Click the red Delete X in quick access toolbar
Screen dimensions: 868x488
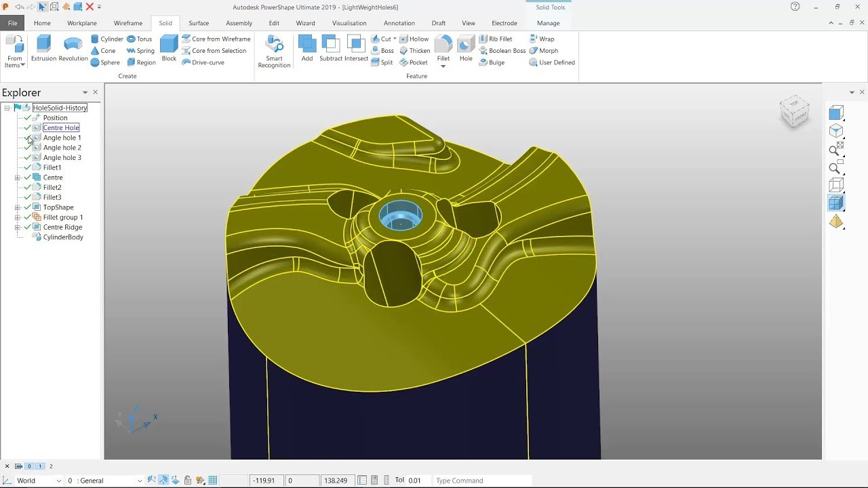[90, 7]
